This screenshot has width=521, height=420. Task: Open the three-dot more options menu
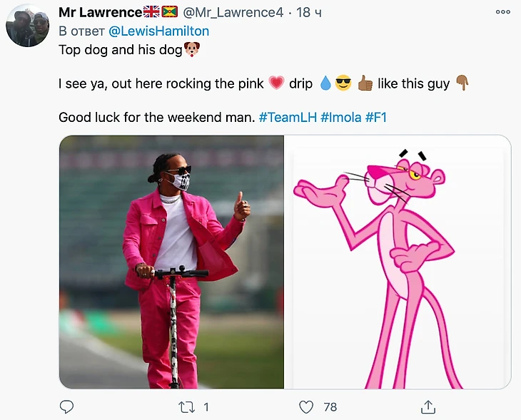click(502, 11)
